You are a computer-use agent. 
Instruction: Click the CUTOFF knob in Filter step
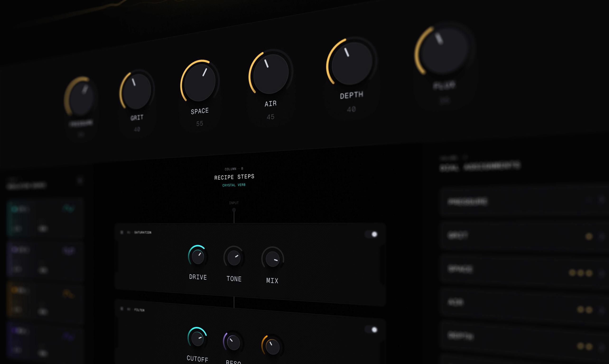197,339
